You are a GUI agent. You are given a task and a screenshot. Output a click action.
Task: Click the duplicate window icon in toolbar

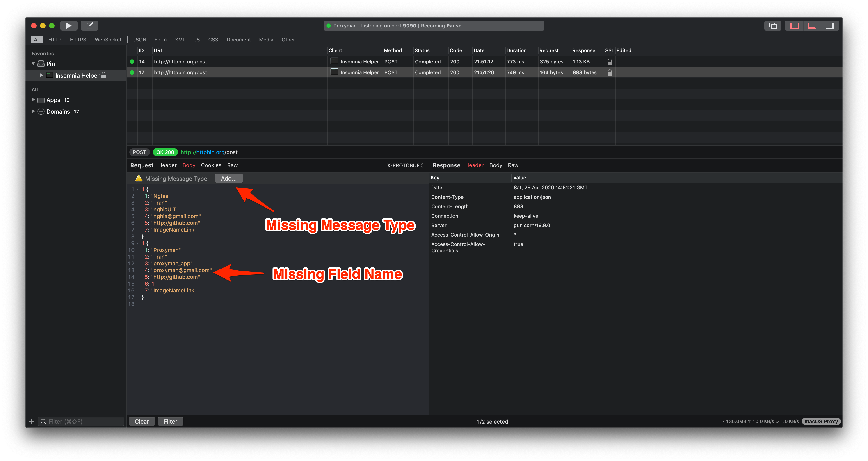point(773,26)
